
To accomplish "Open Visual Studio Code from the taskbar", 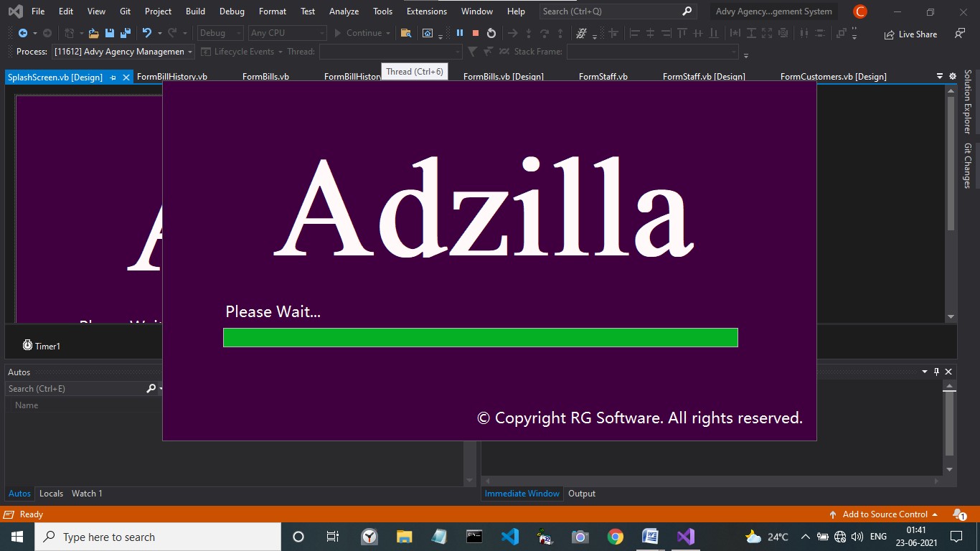I will coord(510,537).
